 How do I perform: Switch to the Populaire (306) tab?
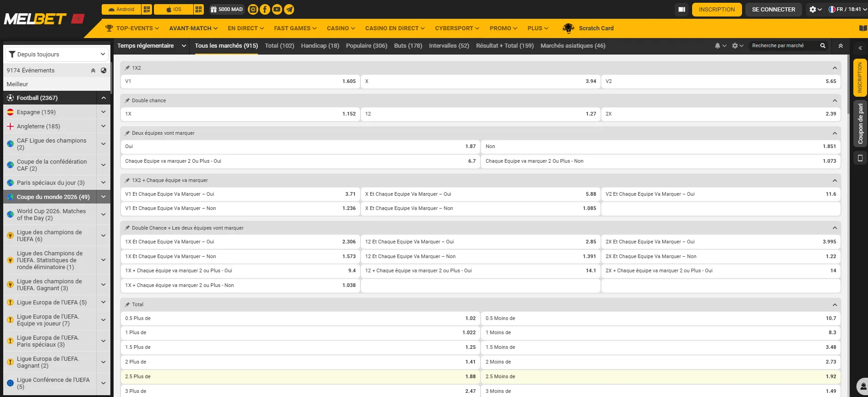(366, 46)
